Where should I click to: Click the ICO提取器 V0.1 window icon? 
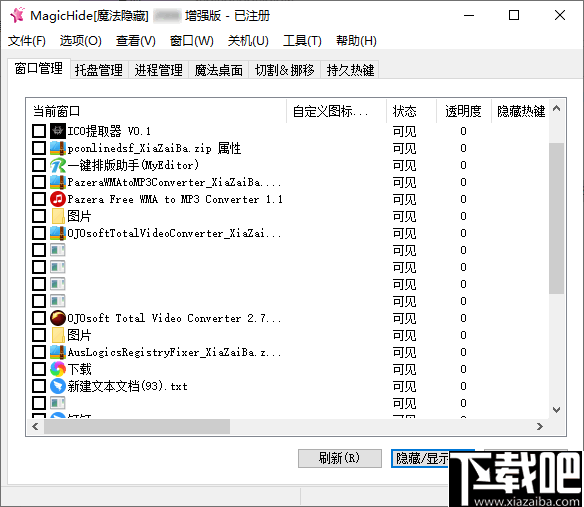[58, 131]
